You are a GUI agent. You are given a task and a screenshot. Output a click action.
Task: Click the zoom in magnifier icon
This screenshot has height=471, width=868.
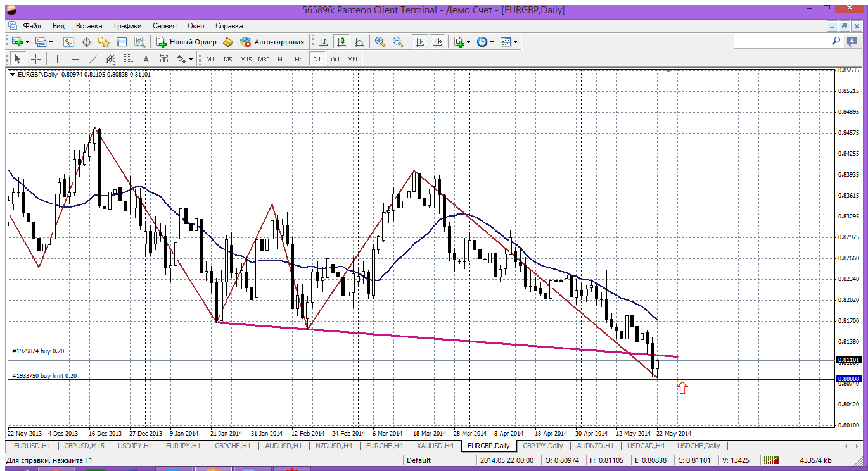380,42
